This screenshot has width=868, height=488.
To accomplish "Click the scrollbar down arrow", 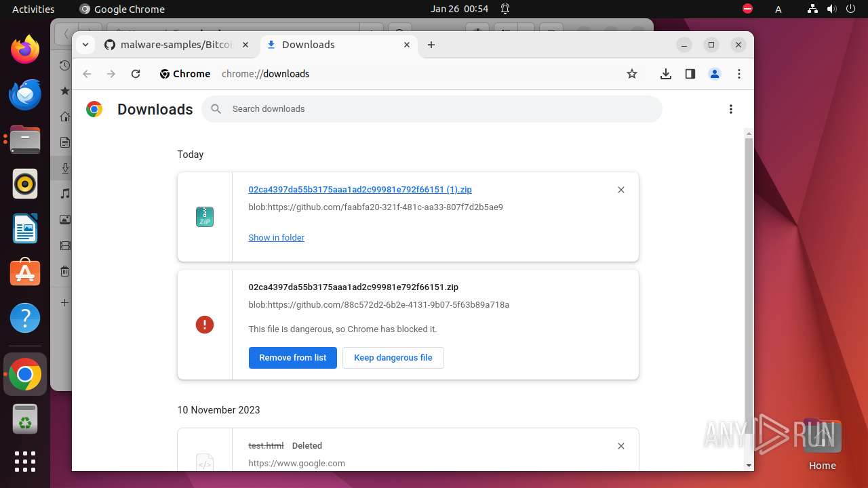I will click(749, 466).
